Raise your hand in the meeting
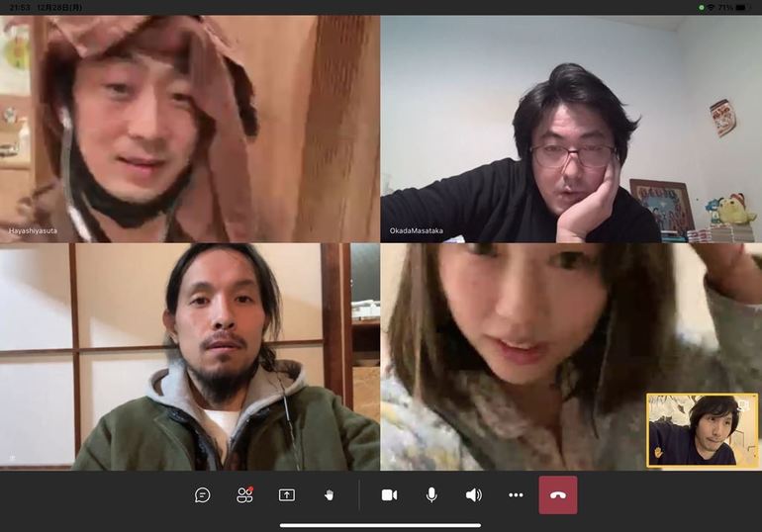This screenshot has width=762, height=532. (329, 494)
